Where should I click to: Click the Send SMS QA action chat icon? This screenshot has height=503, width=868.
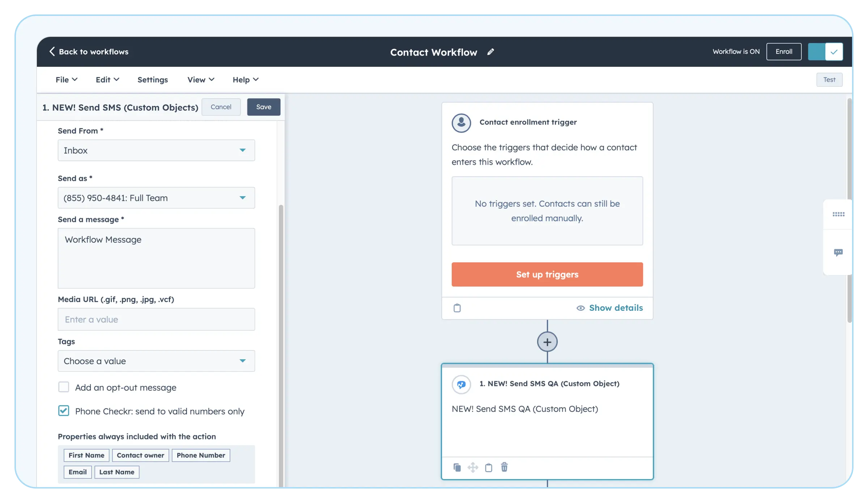(461, 384)
